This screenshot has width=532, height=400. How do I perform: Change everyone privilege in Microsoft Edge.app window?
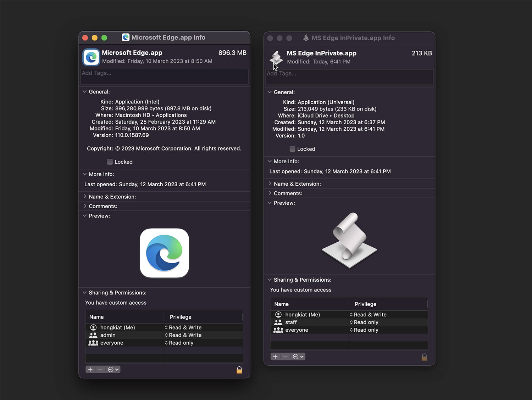tap(179, 343)
